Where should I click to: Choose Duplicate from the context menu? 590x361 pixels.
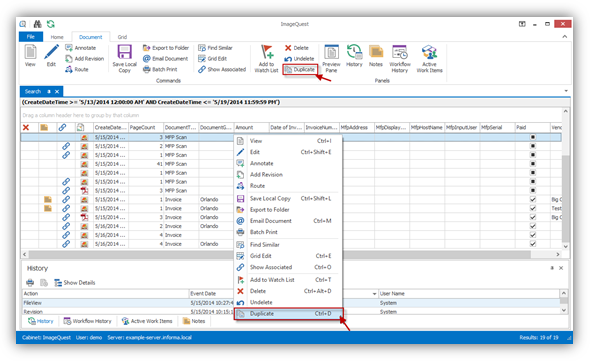point(289,314)
